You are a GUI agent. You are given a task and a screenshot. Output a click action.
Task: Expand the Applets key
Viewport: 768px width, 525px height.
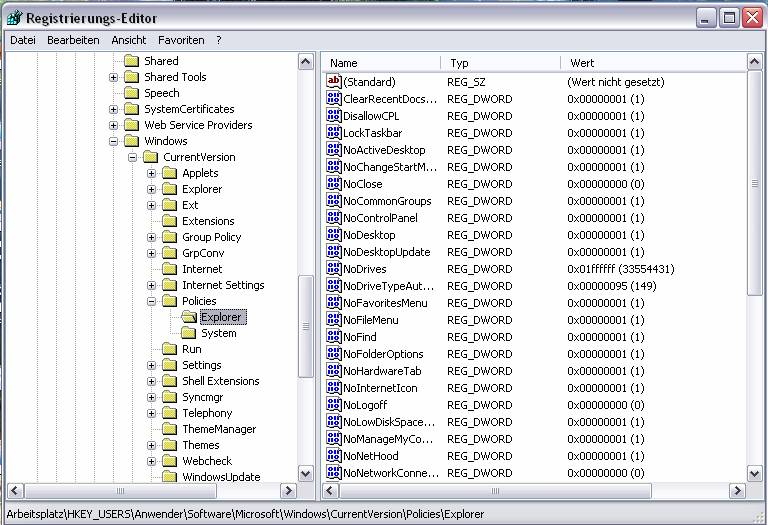(x=151, y=173)
